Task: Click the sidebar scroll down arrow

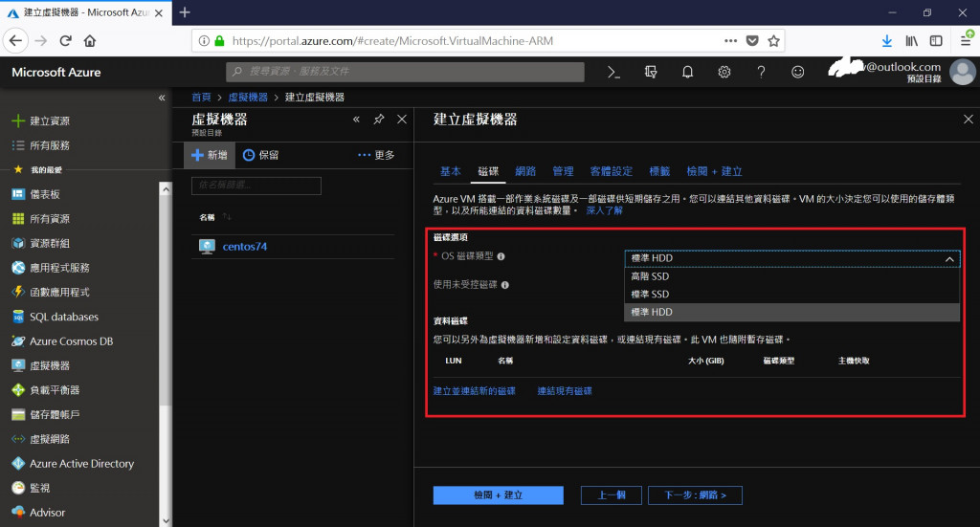Action: (166, 520)
